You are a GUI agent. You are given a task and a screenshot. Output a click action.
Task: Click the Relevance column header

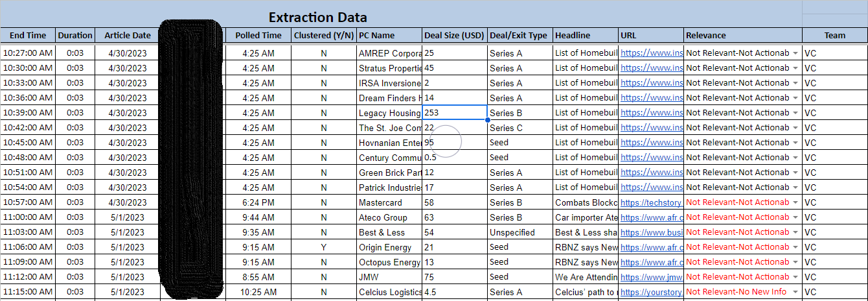(743, 35)
